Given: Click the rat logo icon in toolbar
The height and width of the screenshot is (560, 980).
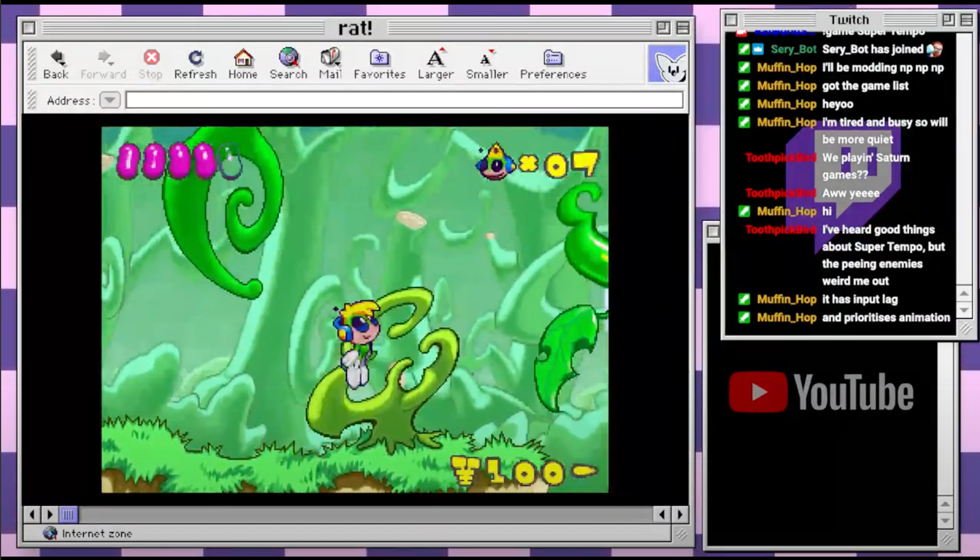Looking at the screenshot, I should [x=667, y=64].
